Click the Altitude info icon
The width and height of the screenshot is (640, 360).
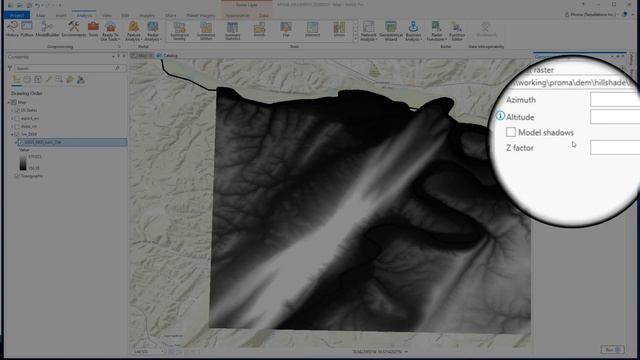500,116
